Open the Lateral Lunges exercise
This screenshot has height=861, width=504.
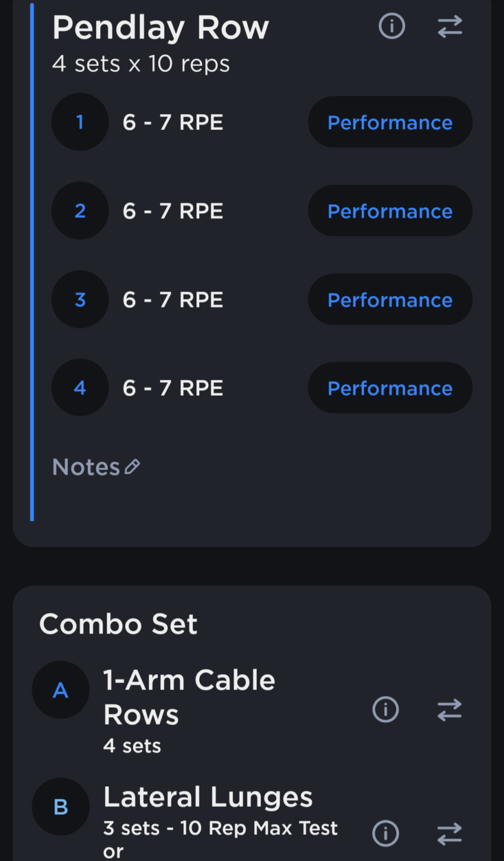(208, 798)
